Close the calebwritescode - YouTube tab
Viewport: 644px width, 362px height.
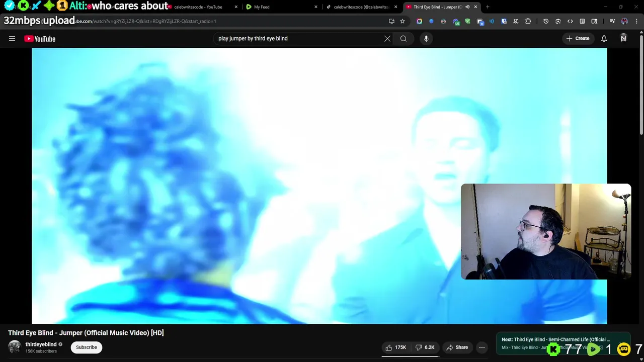click(x=236, y=7)
